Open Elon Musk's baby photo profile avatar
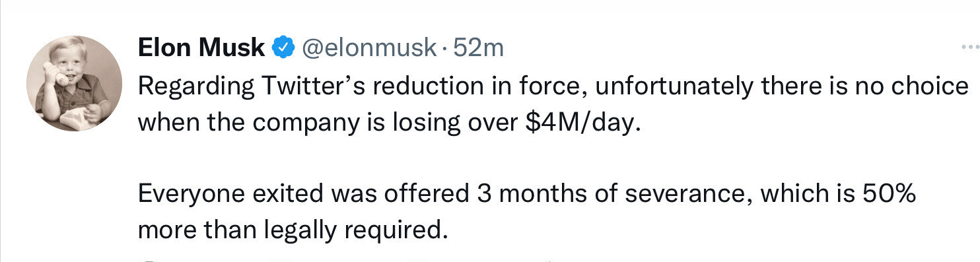The width and height of the screenshot is (980, 262). (x=74, y=83)
